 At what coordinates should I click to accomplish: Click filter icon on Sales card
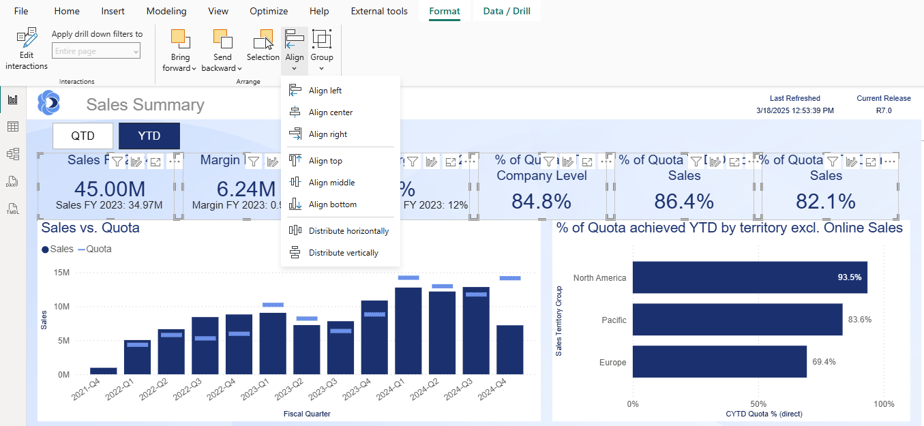(117, 161)
